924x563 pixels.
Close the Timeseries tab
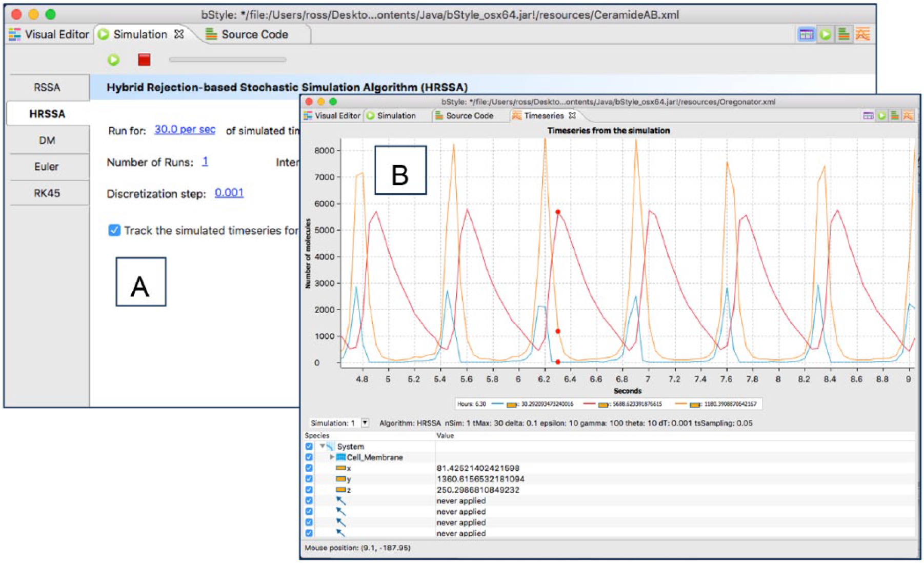point(572,115)
